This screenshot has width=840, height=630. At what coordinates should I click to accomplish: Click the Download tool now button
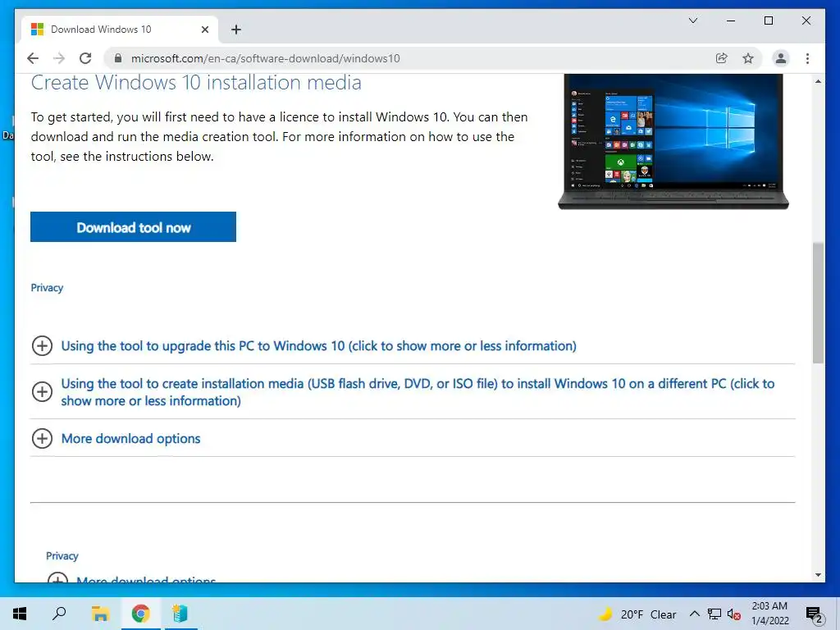click(x=133, y=227)
